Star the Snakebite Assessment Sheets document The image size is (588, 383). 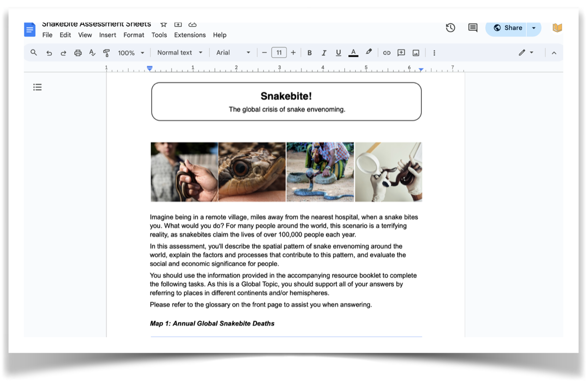click(163, 24)
